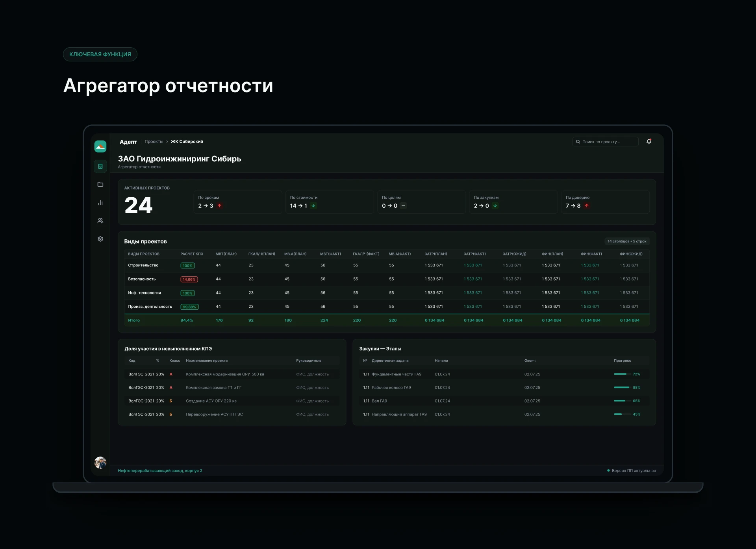Click the По срокам metric card
Screen dimensions: 756x549
coord(238,202)
